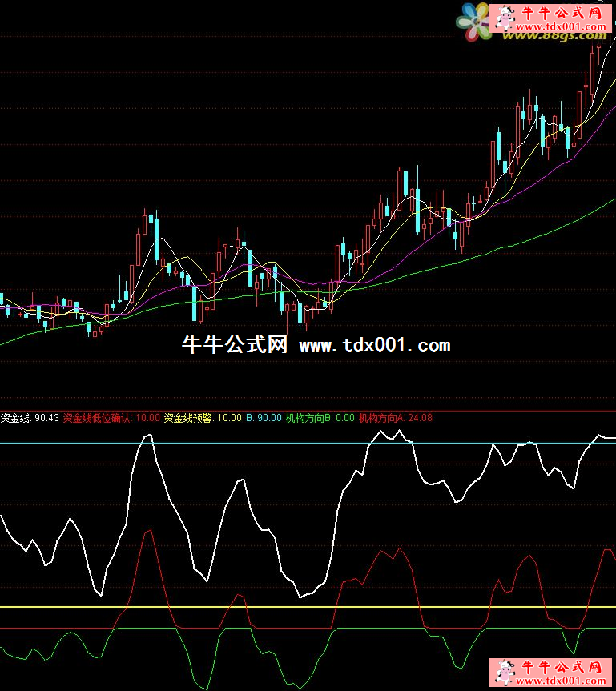This screenshot has width=616, height=691.
Task: Click the colorful pinwheel flower logo
Action: (x=474, y=20)
